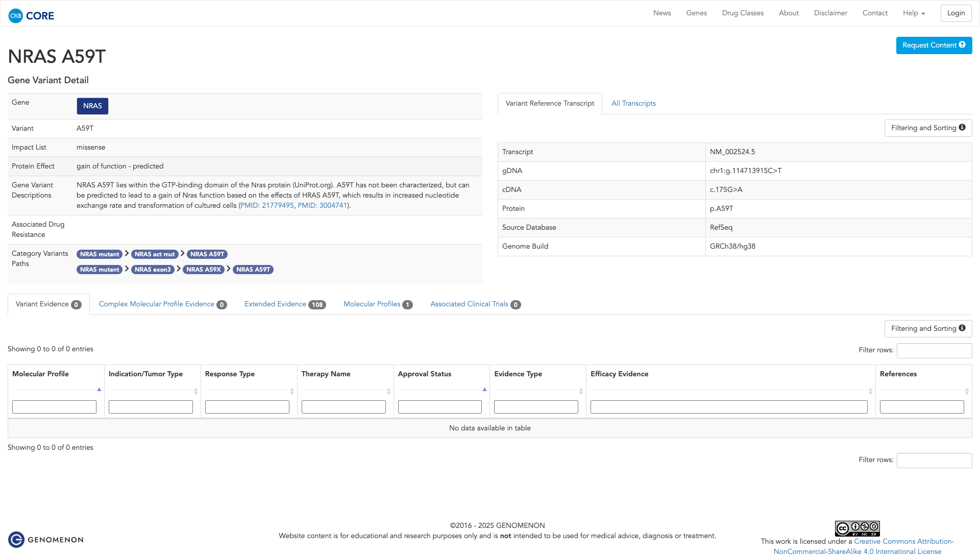Image resolution: width=980 pixels, height=557 pixels.
Task: Select transcript value NM_002524.5
Action: (x=732, y=152)
